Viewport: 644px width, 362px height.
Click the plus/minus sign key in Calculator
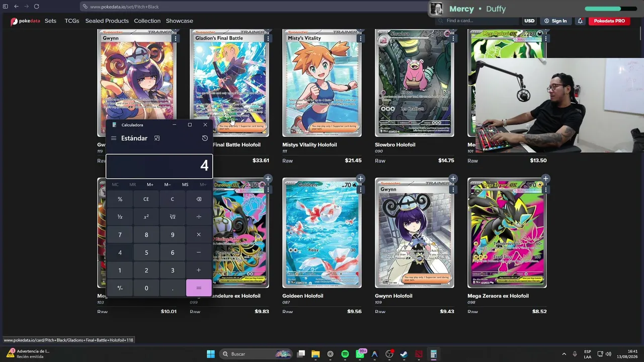coord(120,288)
